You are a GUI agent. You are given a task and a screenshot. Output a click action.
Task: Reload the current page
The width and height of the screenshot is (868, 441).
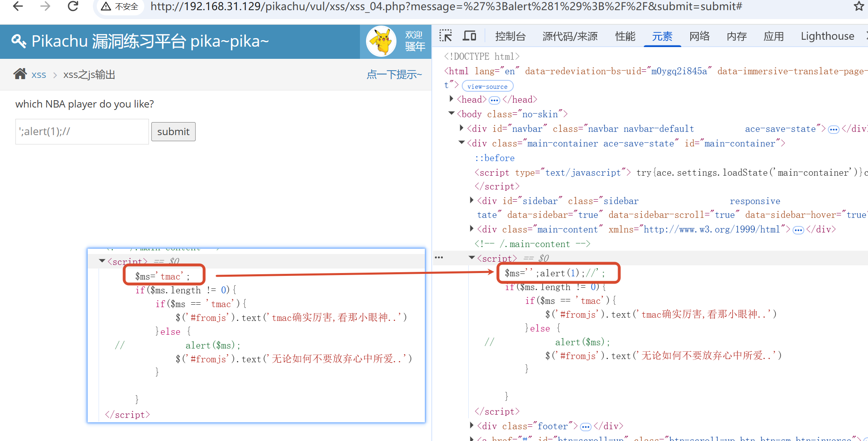73,6
